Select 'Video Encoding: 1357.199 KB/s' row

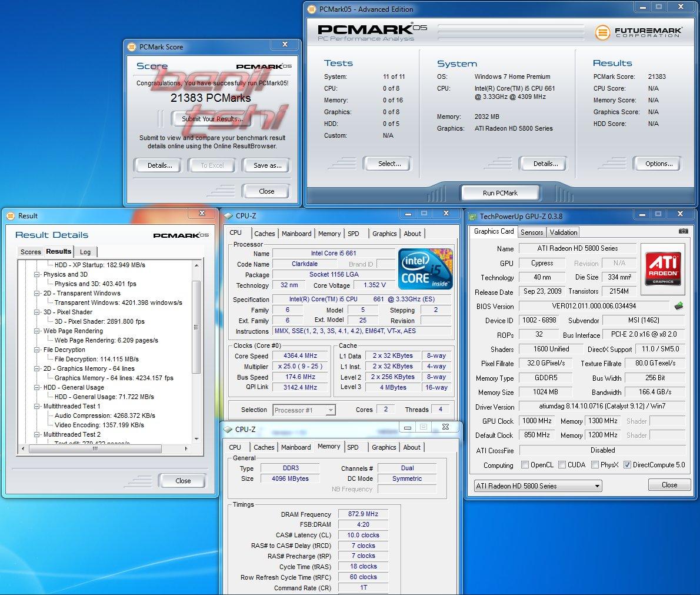pos(99,426)
